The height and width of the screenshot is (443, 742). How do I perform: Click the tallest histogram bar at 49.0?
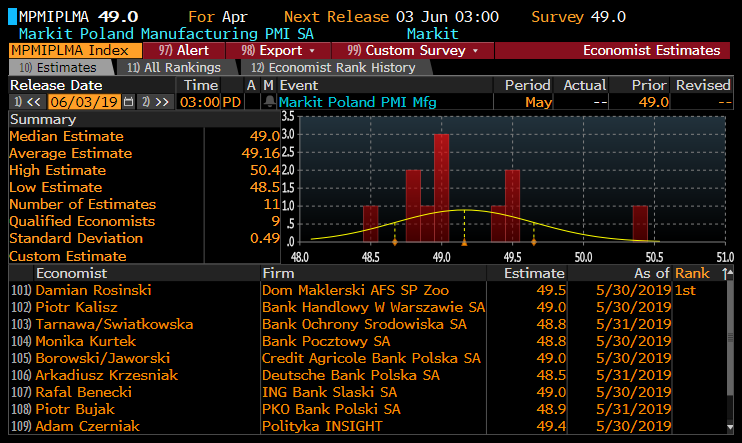442,188
